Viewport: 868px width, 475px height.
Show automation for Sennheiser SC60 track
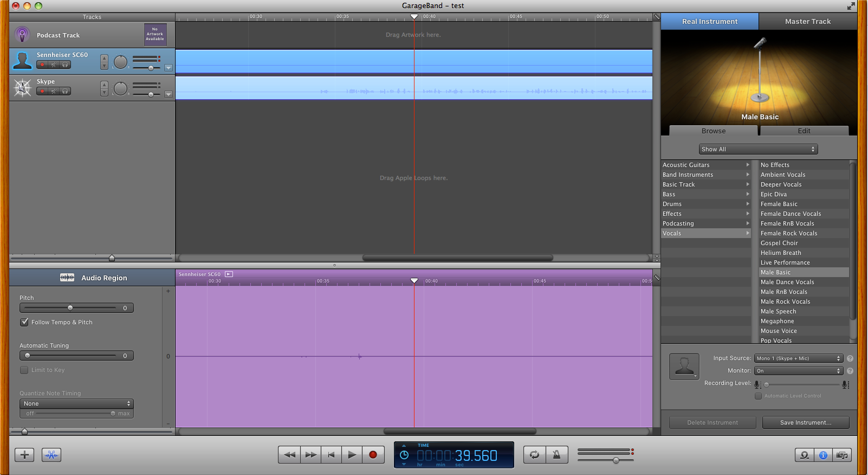click(169, 68)
